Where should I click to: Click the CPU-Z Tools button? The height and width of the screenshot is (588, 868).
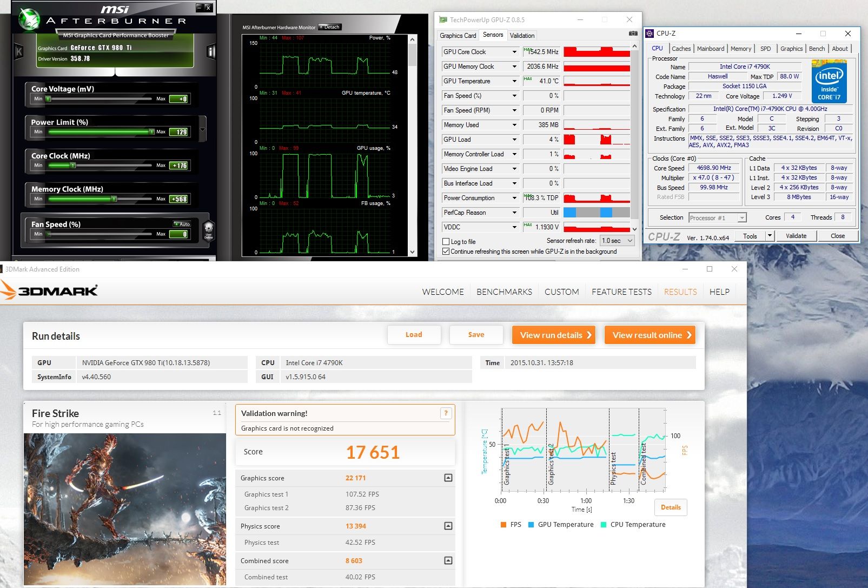coord(750,236)
